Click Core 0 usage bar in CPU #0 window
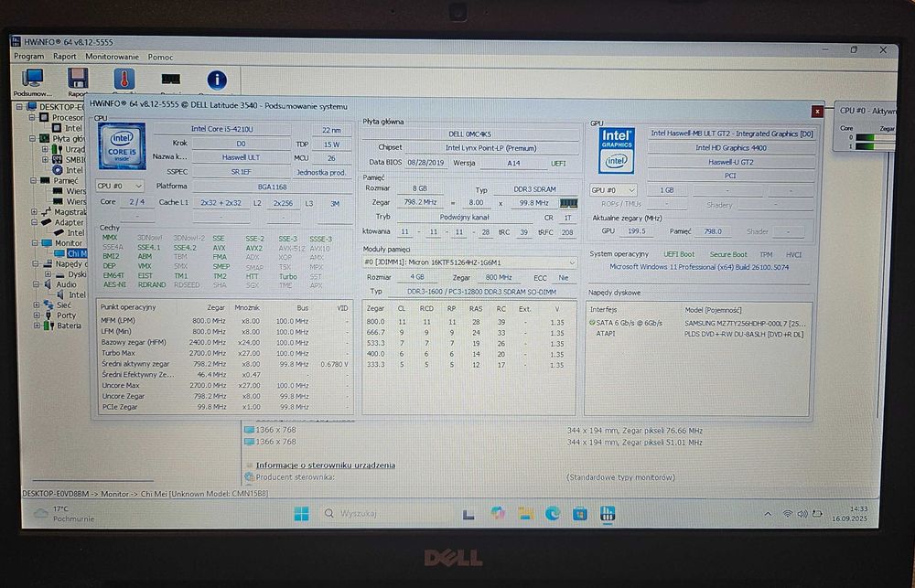The image size is (915, 588). click(876, 138)
